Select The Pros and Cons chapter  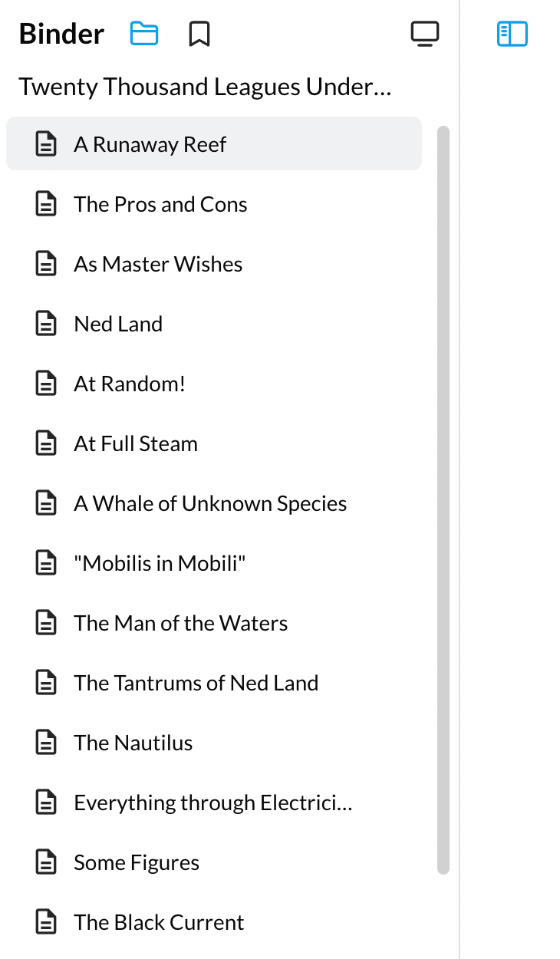(160, 204)
